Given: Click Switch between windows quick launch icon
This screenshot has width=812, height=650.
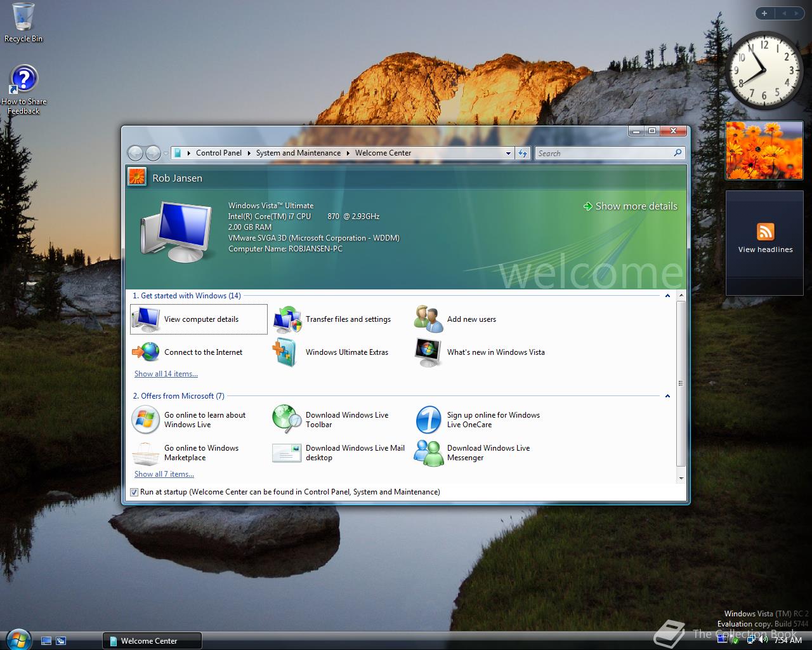Looking at the screenshot, I should (x=61, y=641).
